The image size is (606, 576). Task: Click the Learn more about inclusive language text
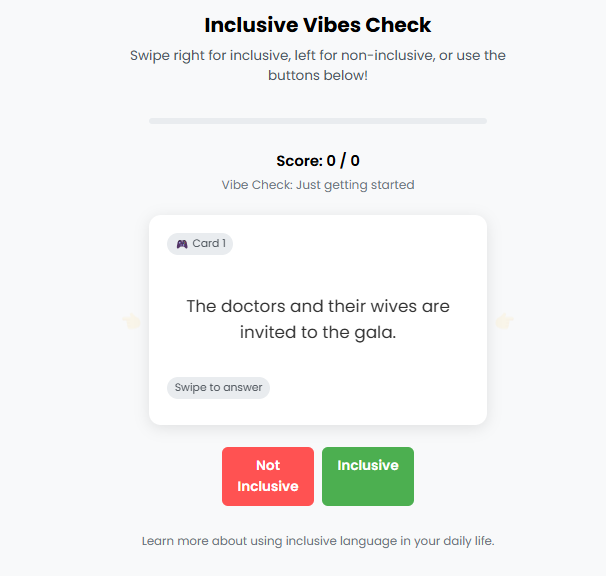click(x=318, y=541)
